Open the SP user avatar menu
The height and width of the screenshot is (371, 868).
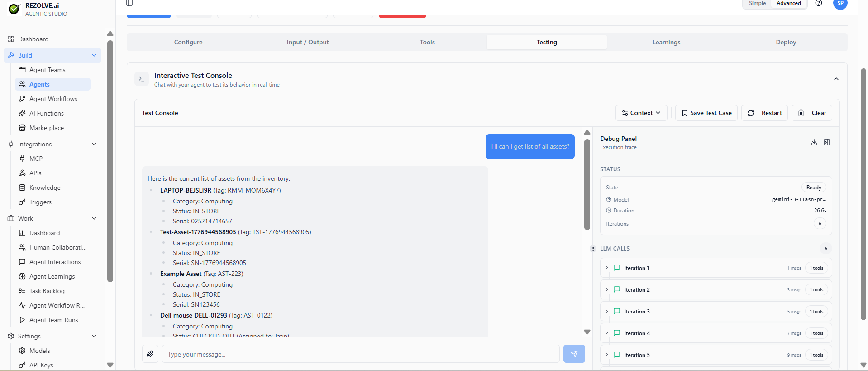coord(840,4)
